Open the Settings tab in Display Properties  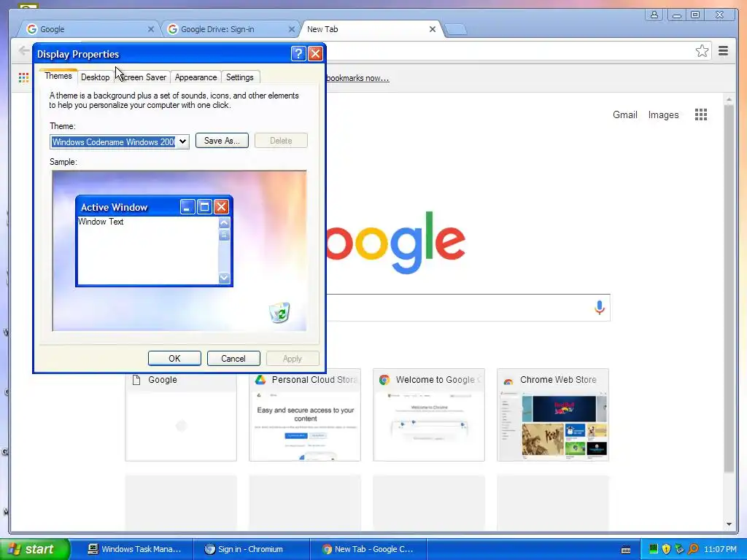click(239, 77)
